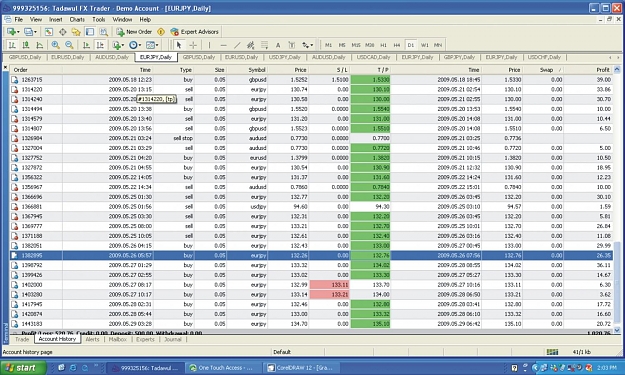The height and width of the screenshot is (375, 625).
Task: Switch timeframe to M15
Action: coord(356,45)
